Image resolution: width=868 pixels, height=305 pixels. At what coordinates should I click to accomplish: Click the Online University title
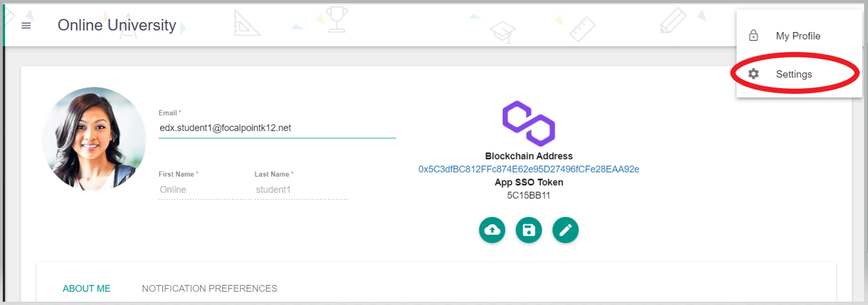[x=117, y=25]
